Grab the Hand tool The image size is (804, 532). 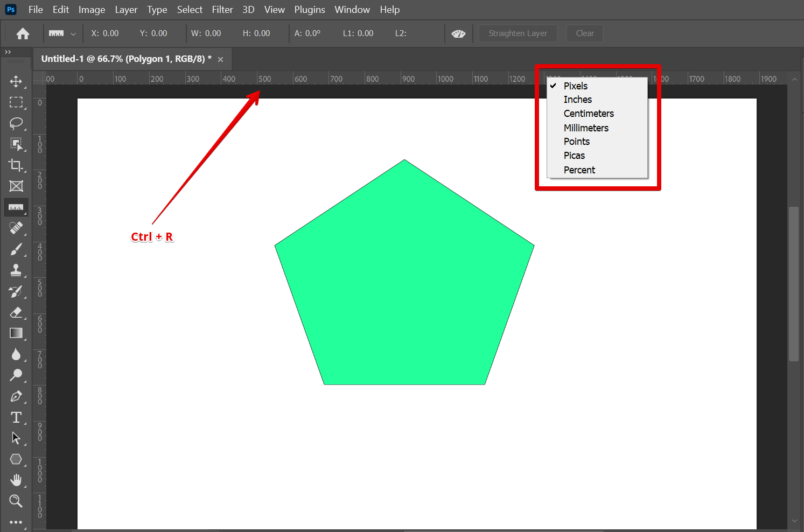click(16, 480)
